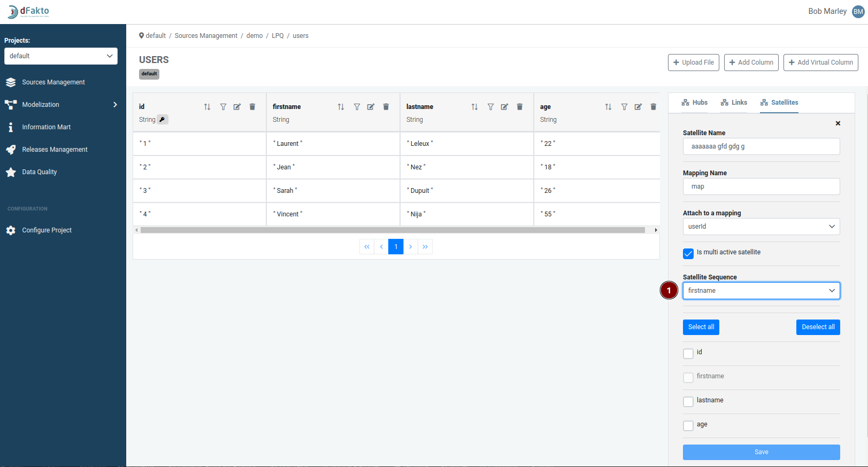This screenshot has height=467, width=868.
Task: Click Sources Management breadcrumb link
Action: (206, 36)
